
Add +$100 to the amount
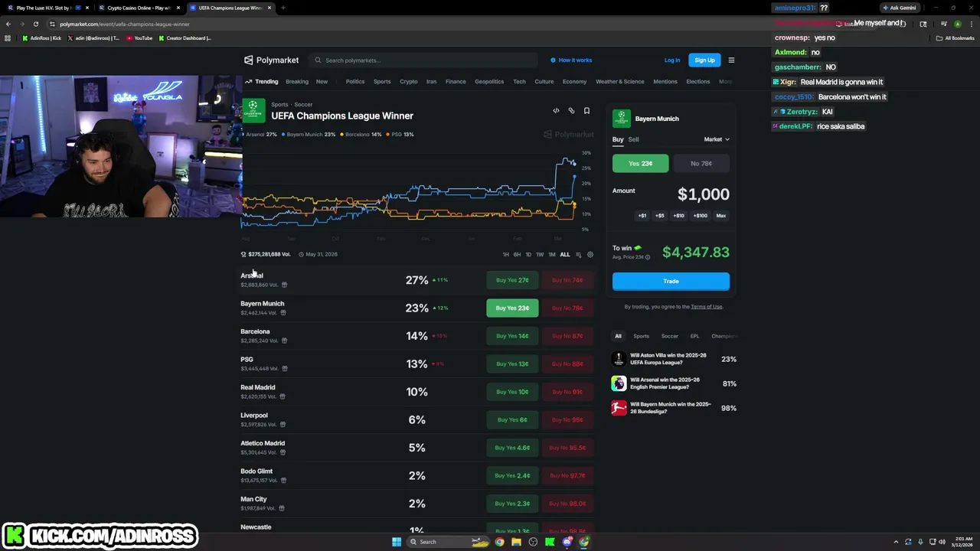pyautogui.click(x=701, y=216)
